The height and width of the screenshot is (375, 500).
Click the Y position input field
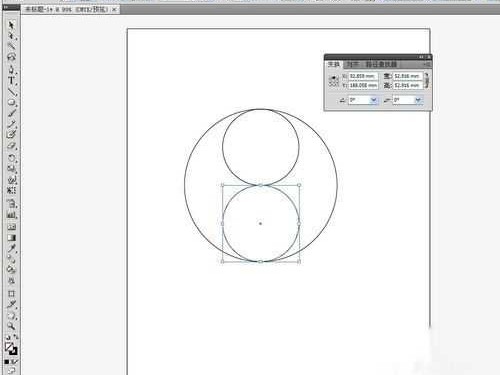tap(363, 85)
